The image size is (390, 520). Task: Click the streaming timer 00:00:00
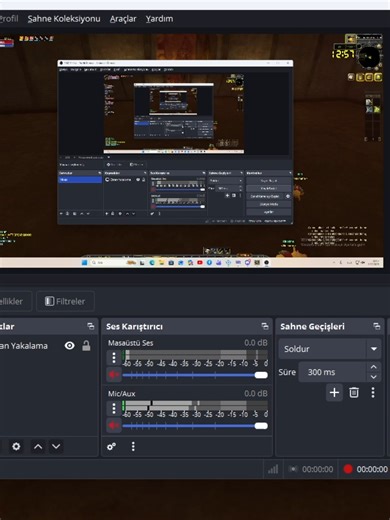pos(317,469)
